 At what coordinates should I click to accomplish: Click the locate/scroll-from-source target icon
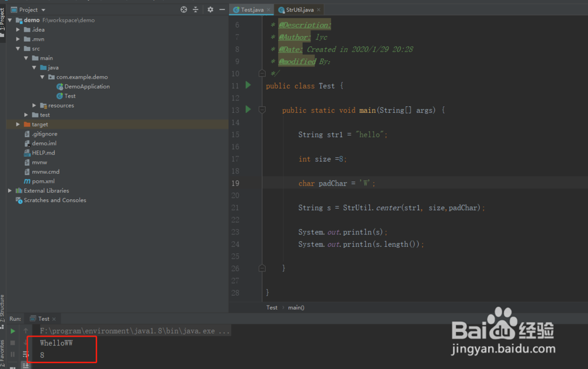click(x=183, y=10)
